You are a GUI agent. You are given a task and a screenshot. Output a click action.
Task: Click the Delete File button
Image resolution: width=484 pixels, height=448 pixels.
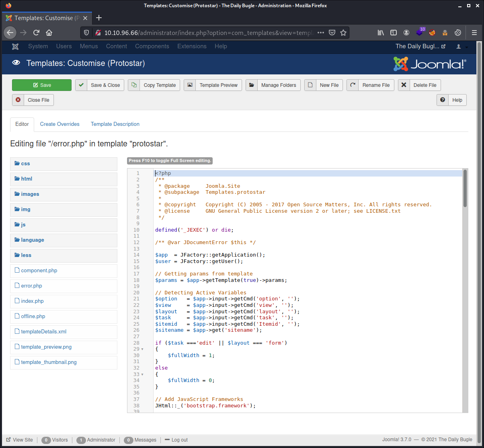pyautogui.click(x=419, y=85)
